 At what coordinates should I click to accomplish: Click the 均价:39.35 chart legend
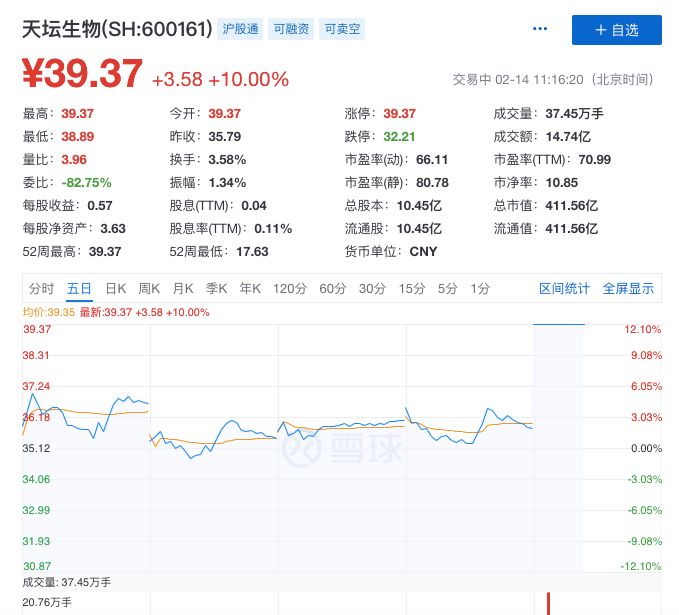[48, 312]
